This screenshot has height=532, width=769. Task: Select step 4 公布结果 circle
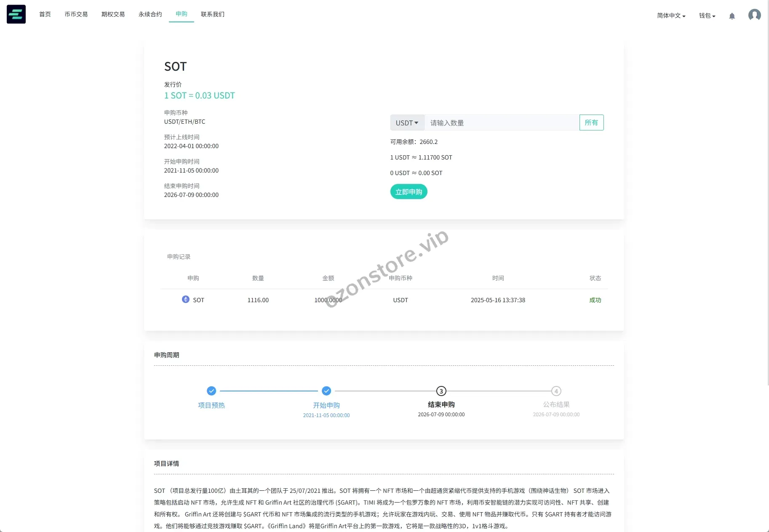(556, 391)
